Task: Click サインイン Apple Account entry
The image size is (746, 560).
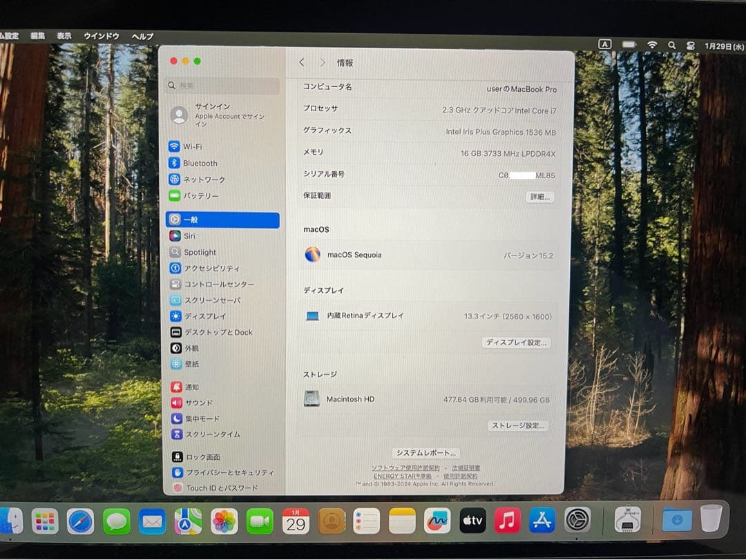Action: click(222, 115)
